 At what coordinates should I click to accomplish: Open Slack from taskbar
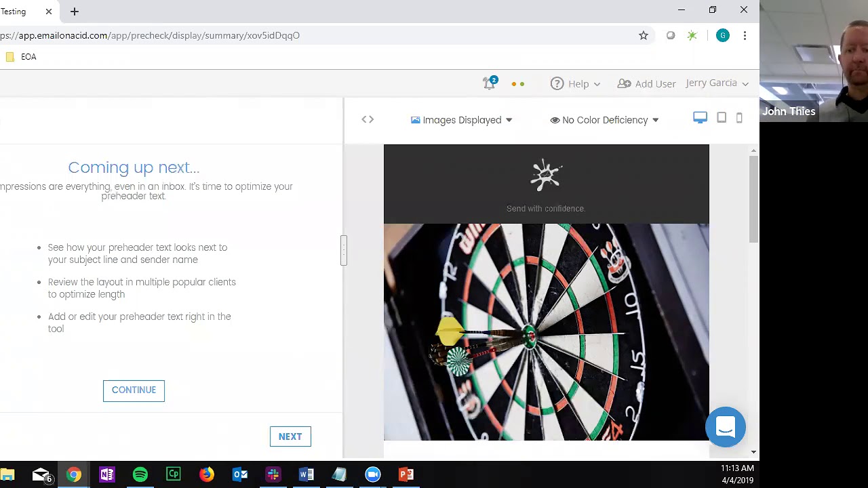[273, 474]
